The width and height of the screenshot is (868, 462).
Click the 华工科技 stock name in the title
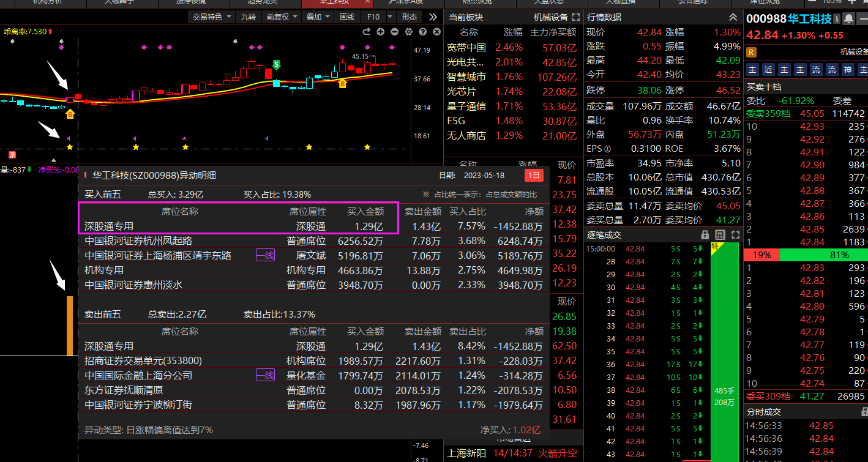point(809,19)
